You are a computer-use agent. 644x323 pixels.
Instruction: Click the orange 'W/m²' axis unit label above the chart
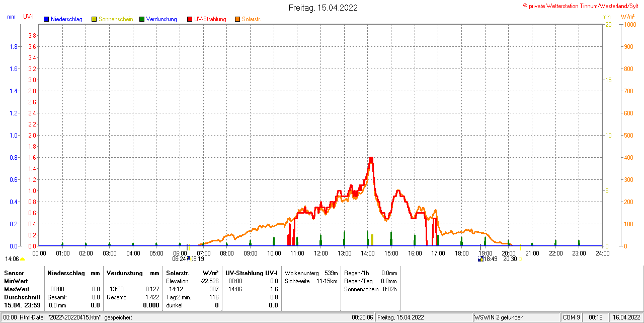click(x=628, y=17)
